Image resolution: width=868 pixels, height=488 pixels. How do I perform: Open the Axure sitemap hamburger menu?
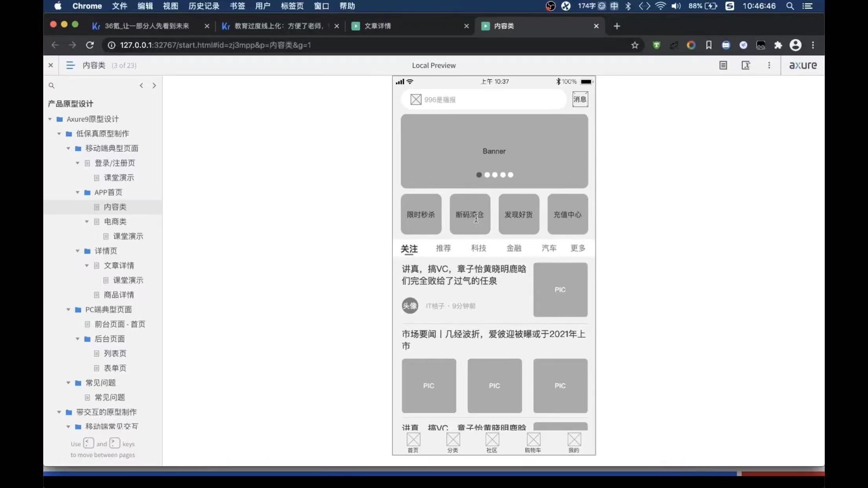(70, 65)
